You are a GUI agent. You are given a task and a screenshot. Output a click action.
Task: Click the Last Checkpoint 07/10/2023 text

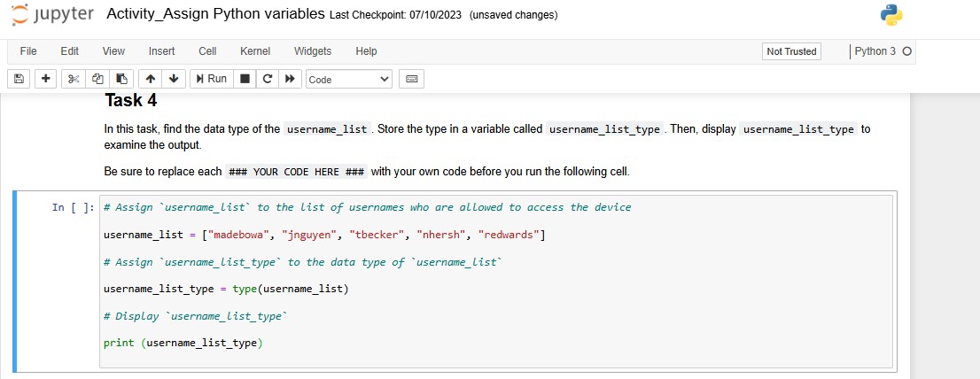pyautogui.click(x=395, y=15)
